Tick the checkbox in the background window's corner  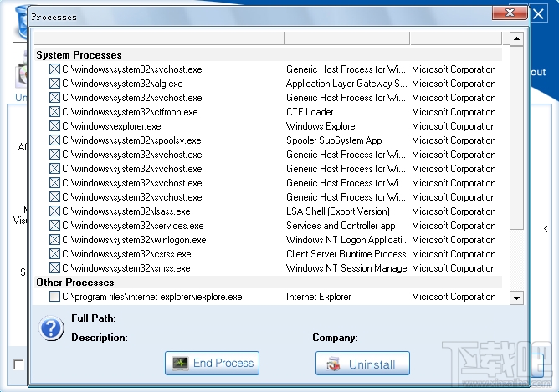click(x=18, y=364)
